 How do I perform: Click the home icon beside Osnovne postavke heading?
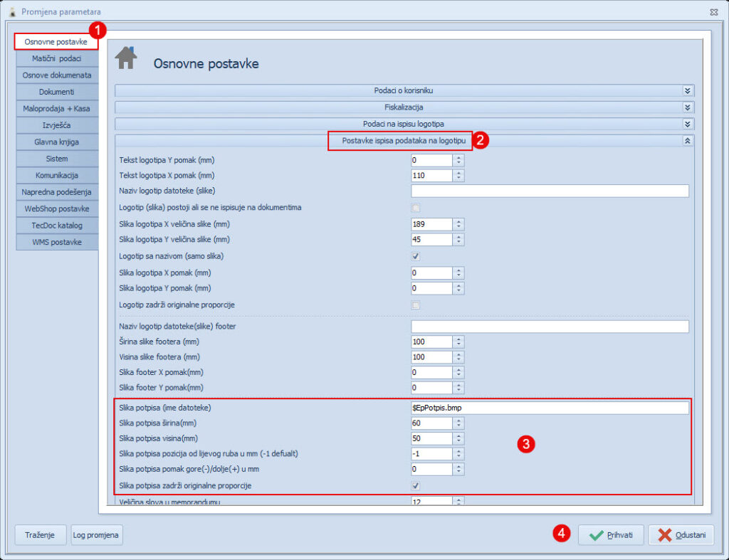(125, 58)
